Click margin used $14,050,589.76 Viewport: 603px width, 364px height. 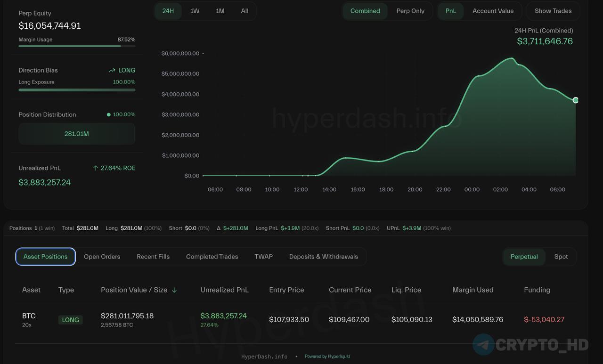(478, 320)
